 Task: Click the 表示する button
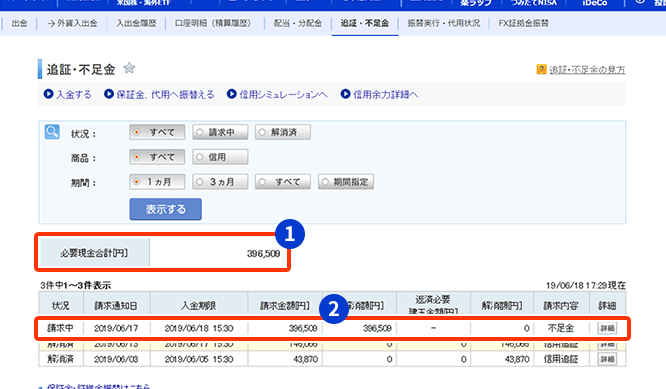[x=166, y=209]
